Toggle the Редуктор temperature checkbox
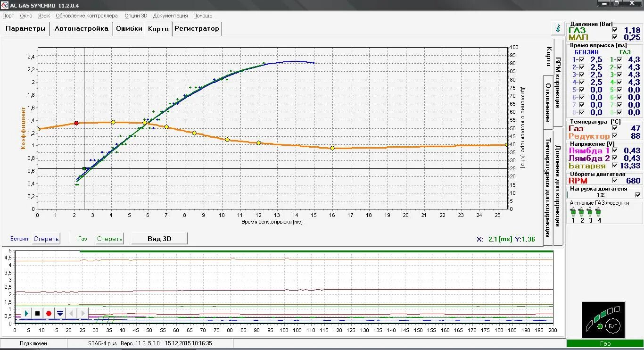Screen dimensions: 644x350 pos(615,136)
